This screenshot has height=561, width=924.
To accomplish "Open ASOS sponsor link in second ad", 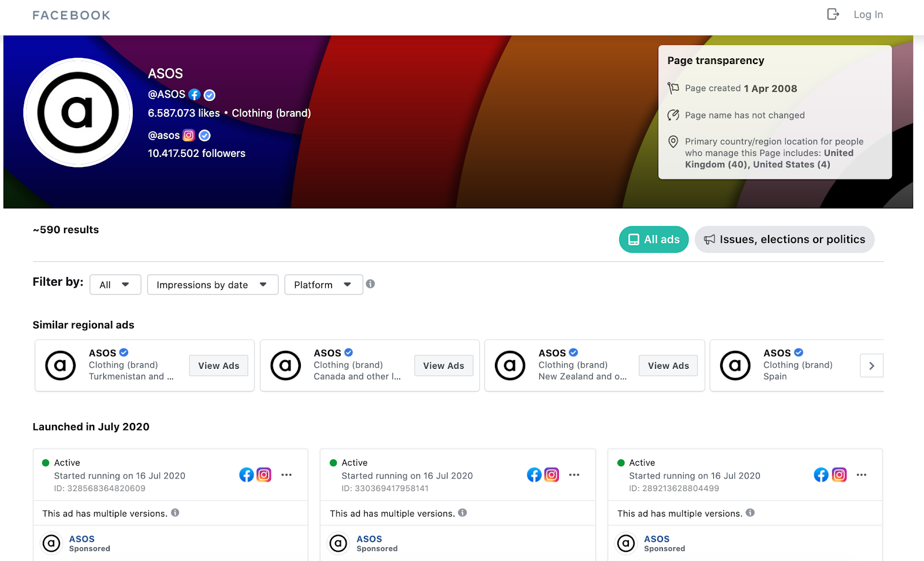I will (369, 539).
